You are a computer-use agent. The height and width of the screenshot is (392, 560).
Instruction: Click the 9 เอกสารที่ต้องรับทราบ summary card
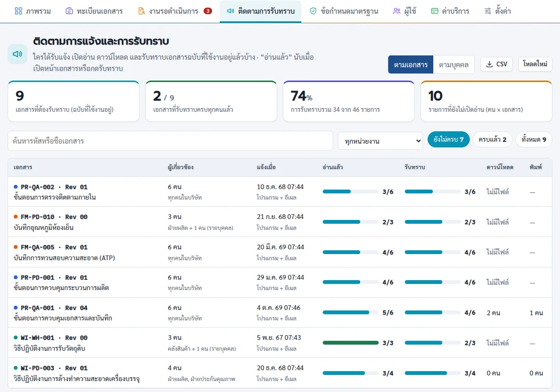click(x=74, y=101)
